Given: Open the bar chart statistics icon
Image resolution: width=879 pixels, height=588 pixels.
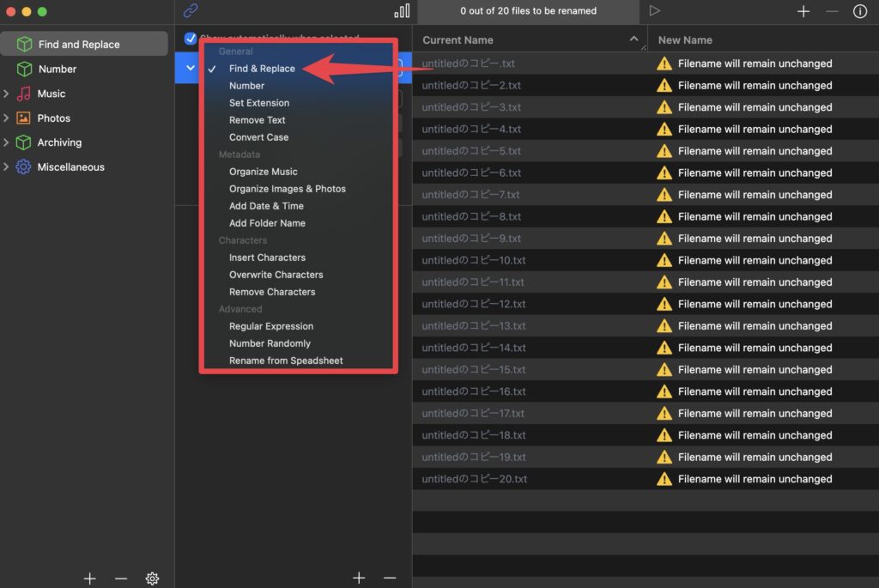Looking at the screenshot, I should point(402,11).
